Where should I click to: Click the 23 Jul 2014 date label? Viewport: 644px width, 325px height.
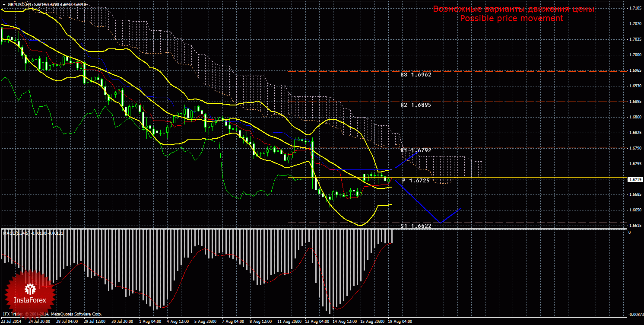coord(12,322)
